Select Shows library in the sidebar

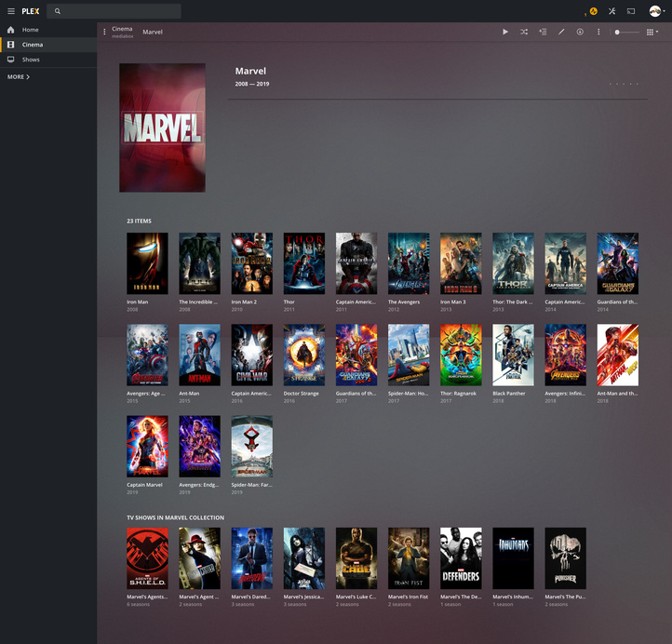(x=48, y=60)
